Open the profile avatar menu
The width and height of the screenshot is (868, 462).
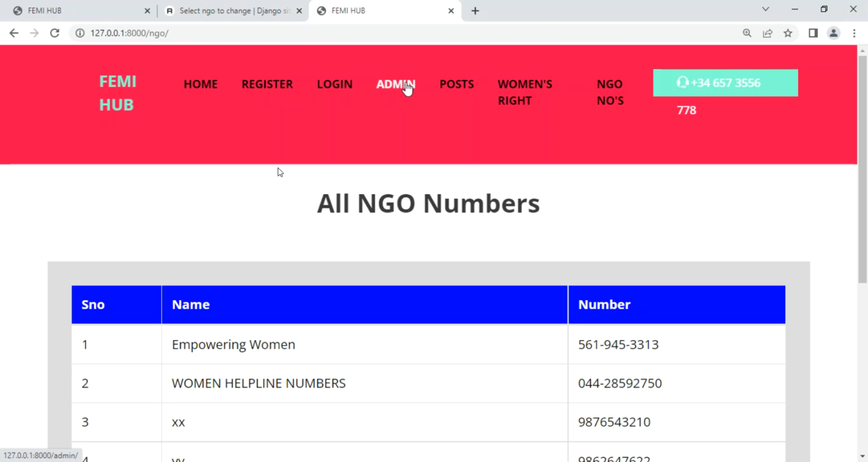tap(833, 33)
